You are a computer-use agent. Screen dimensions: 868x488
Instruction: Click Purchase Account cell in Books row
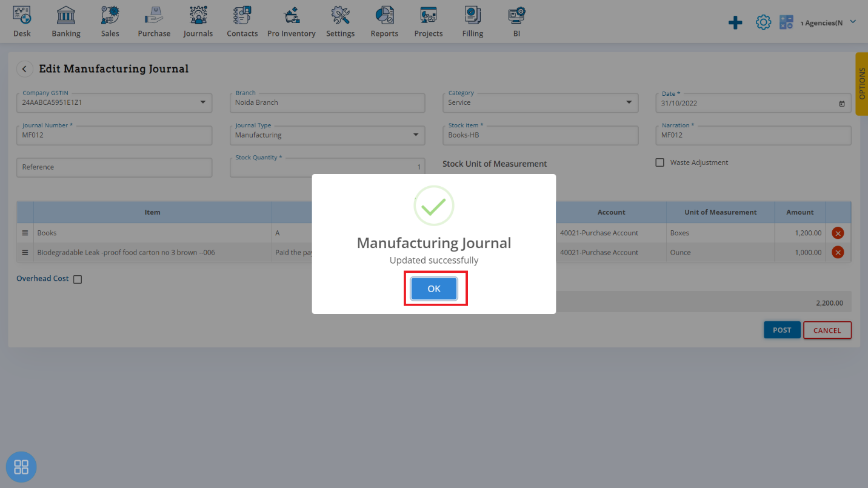tap(611, 233)
